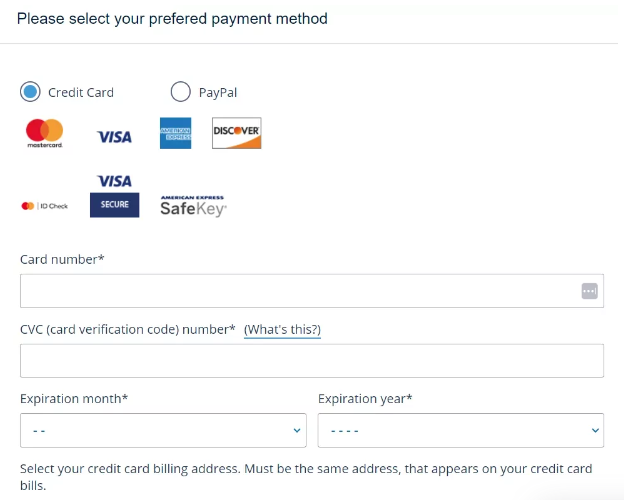
Task: Choose the PayPal radio button
Action: (x=181, y=92)
